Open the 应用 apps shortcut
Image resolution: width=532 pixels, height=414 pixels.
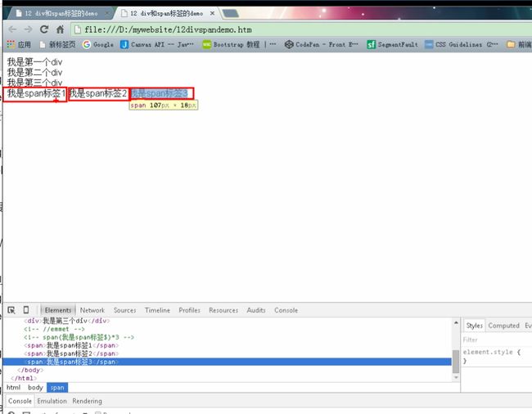(19, 45)
